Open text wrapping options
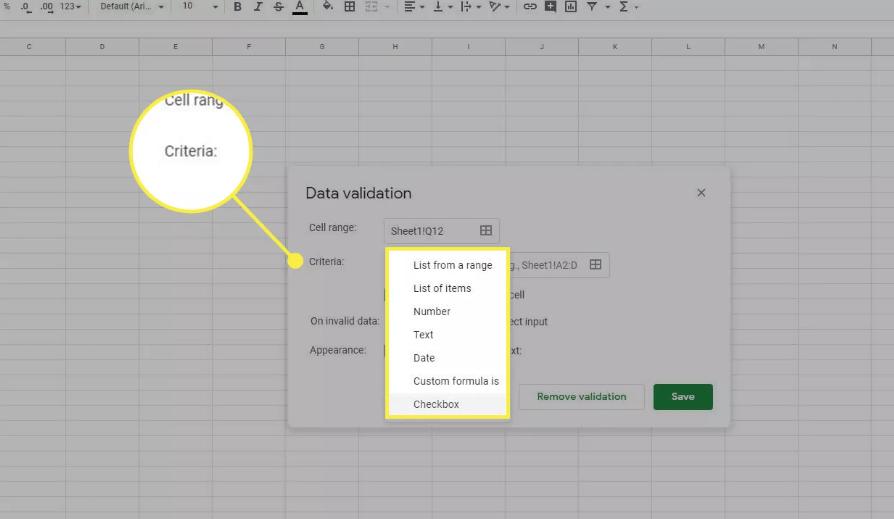Screen dimensions: 894x519 470,7
